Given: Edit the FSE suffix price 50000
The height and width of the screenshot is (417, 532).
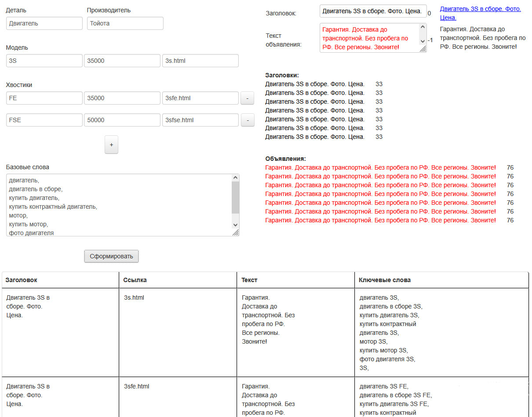Looking at the screenshot, I should click(x=122, y=120).
